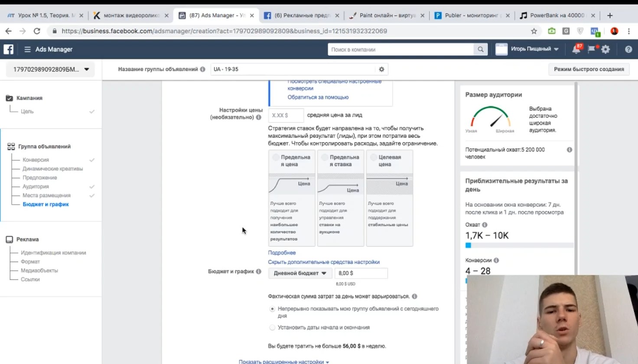Click the Подробнее link
Viewport: 638px width, 364px height.
point(282,253)
